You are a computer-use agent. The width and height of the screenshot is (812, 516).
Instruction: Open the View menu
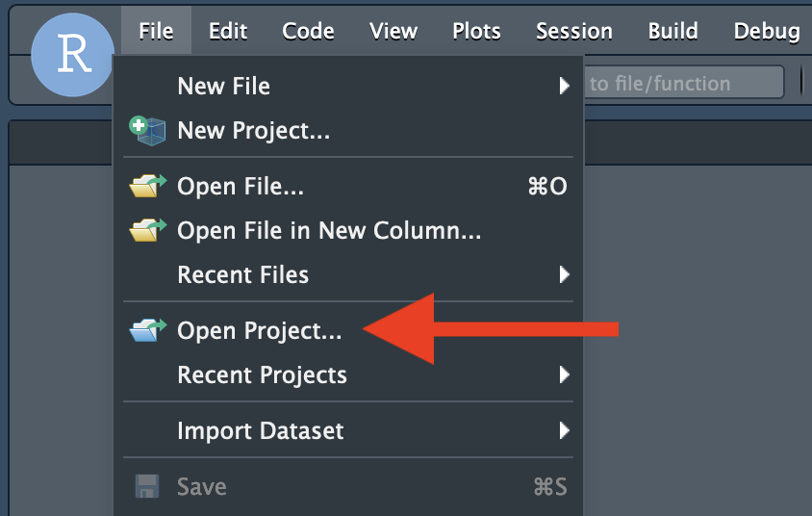(x=393, y=31)
